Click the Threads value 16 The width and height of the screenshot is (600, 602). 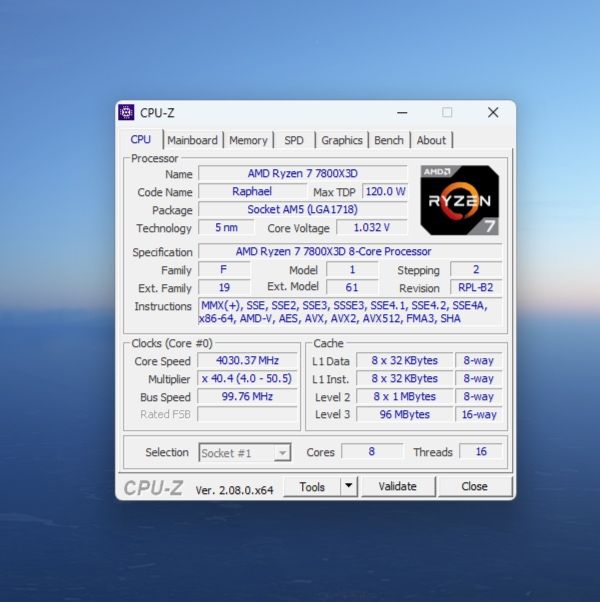click(481, 452)
